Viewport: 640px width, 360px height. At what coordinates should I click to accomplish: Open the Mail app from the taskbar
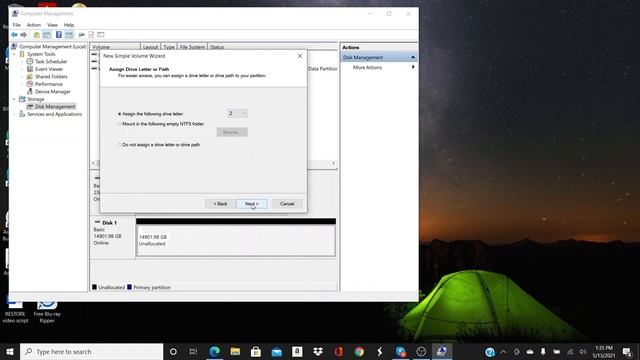coord(277,351)
